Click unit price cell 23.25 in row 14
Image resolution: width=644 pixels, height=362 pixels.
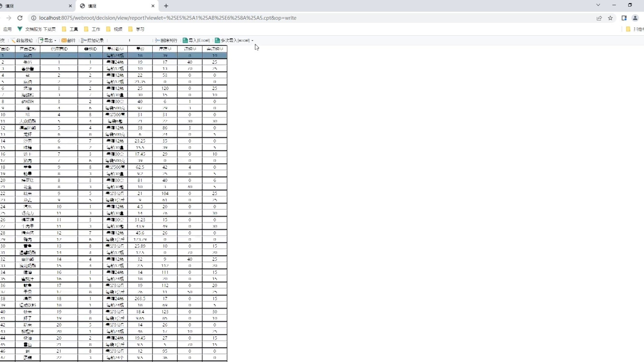pos(140,141)
